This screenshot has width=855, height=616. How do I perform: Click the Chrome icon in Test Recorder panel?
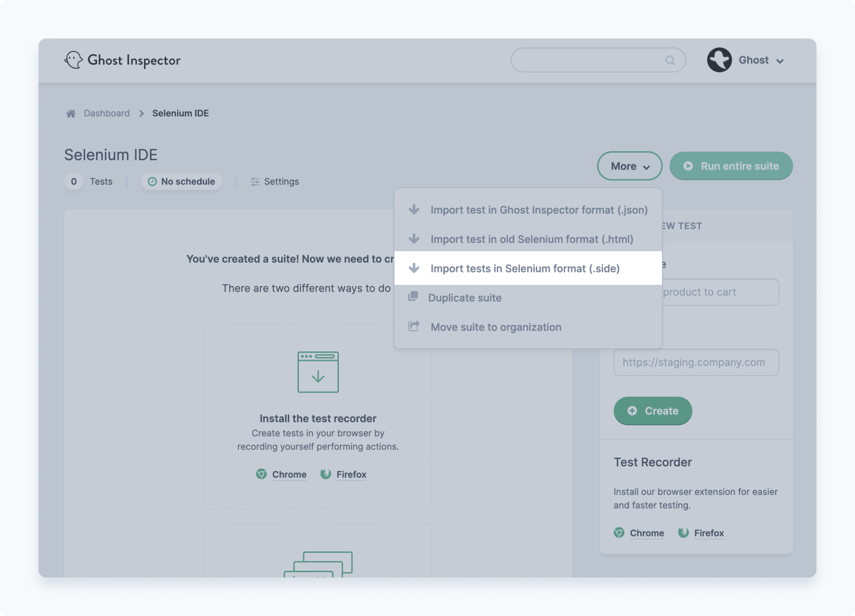[x=619, y=533]
